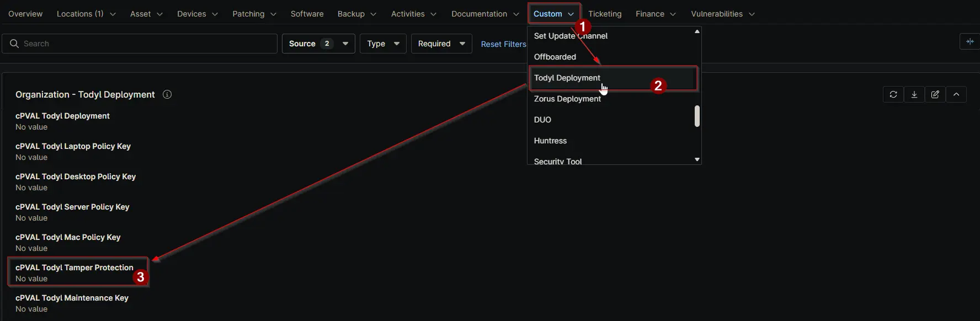Expand the Asset menu
This screenshot has height=321, width=980.
pyautogui.click(x=146, y=14)
